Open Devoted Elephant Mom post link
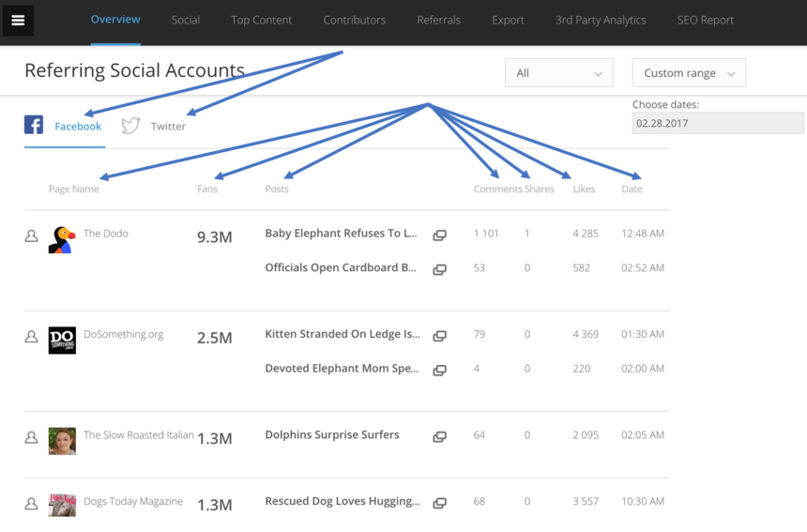Viewport: 807px width, 532px height. [439, 370]
